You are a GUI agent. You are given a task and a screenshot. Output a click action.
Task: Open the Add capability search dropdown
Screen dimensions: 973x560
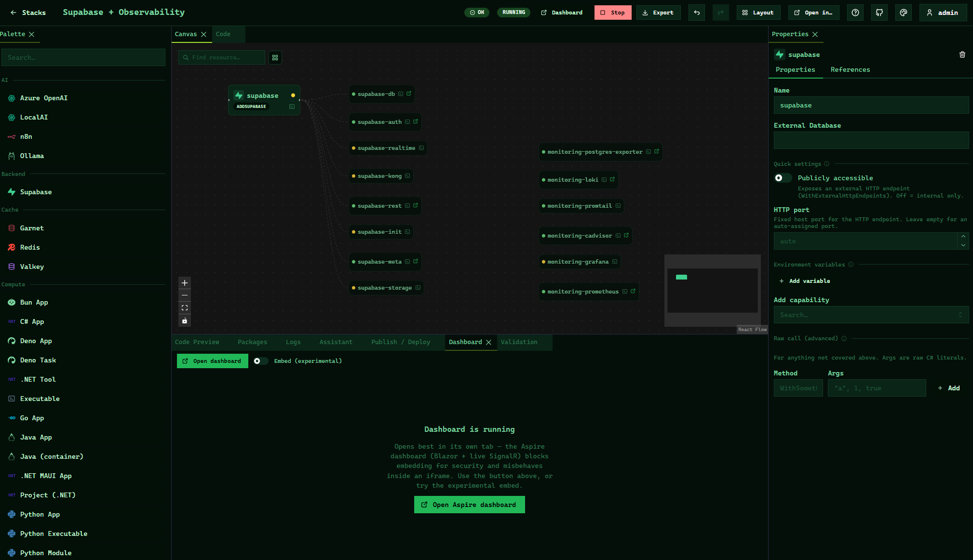tap(871, 315)
